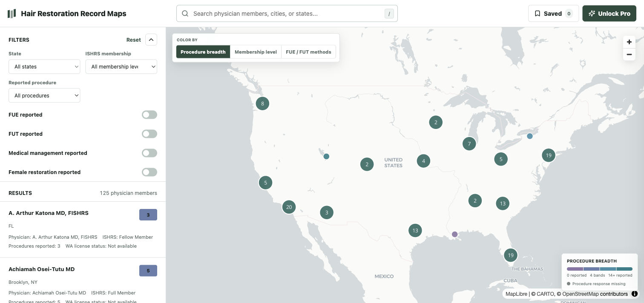Image resolution: width=644 pixels, height=303 pixels.
Task: Click the Hair Restoration Record Maps title
Action: pos(74,14)
